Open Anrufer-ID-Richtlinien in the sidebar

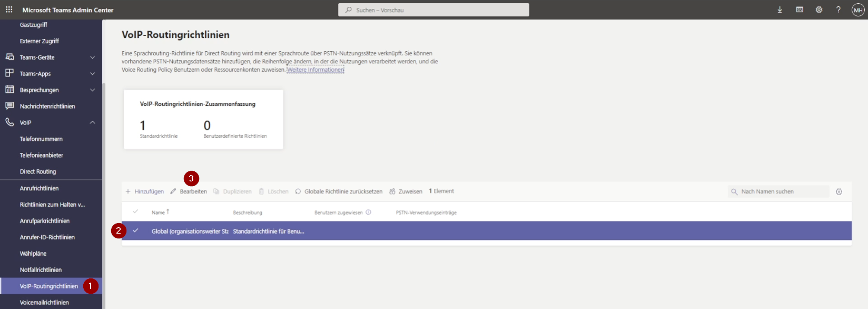47,237
